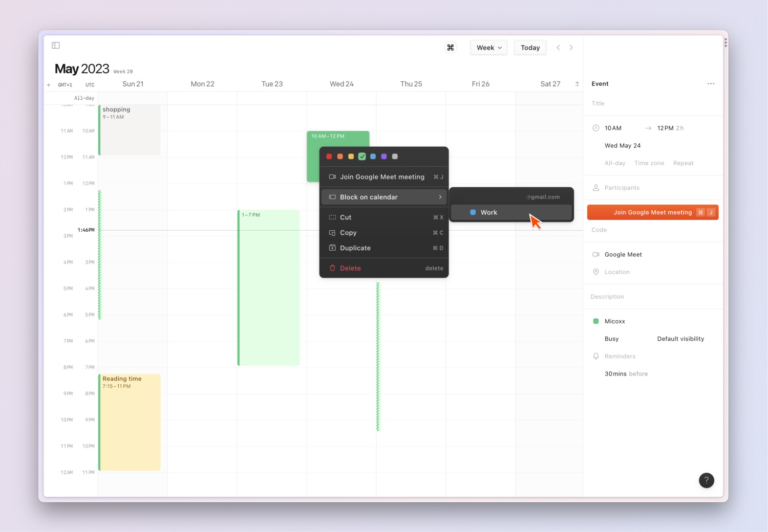Pick the blue event color
Screen dimensions: 768x532
[x=373, y=157]
